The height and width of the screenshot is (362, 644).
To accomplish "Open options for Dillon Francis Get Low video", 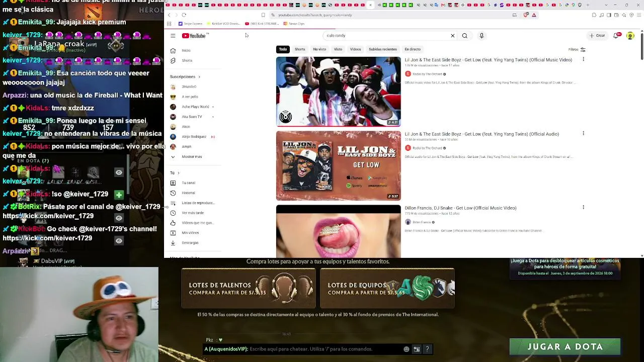I will click(x=583, y=207).
